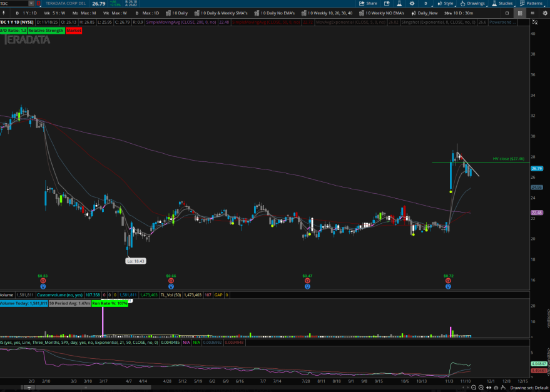Screen dimensions: 550x392
Task: Click the pin icon at left of favorites bar
Action: [4, 13]
